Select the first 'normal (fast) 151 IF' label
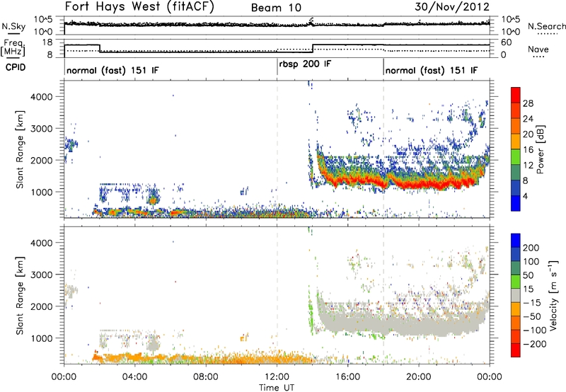Image resolution: width=566 pixels, height=392 pixels. pyautogui.click(x=112, y=70)
